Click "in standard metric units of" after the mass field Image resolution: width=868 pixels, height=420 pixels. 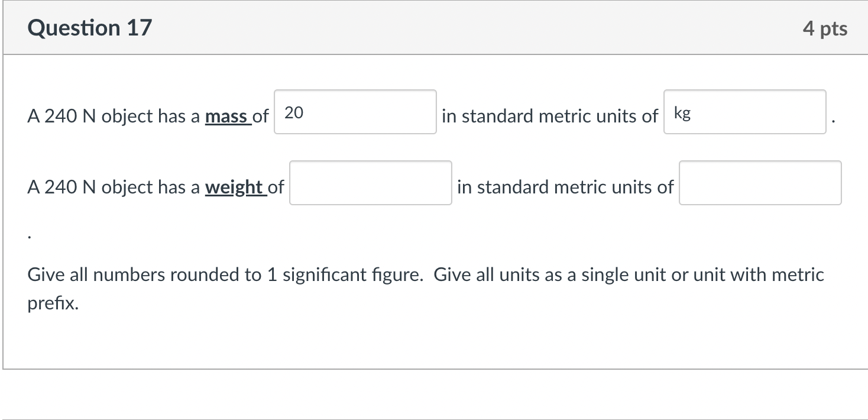549,117
